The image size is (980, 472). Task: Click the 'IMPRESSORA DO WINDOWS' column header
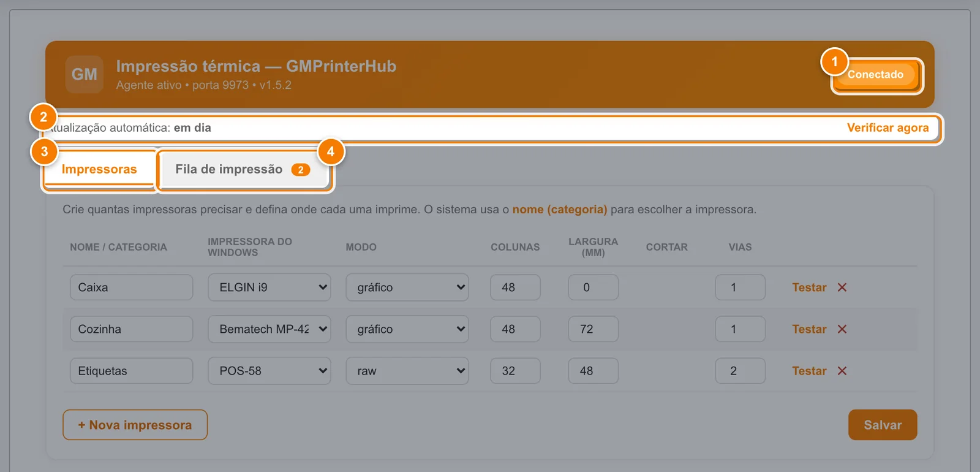[x=250, y=247]
